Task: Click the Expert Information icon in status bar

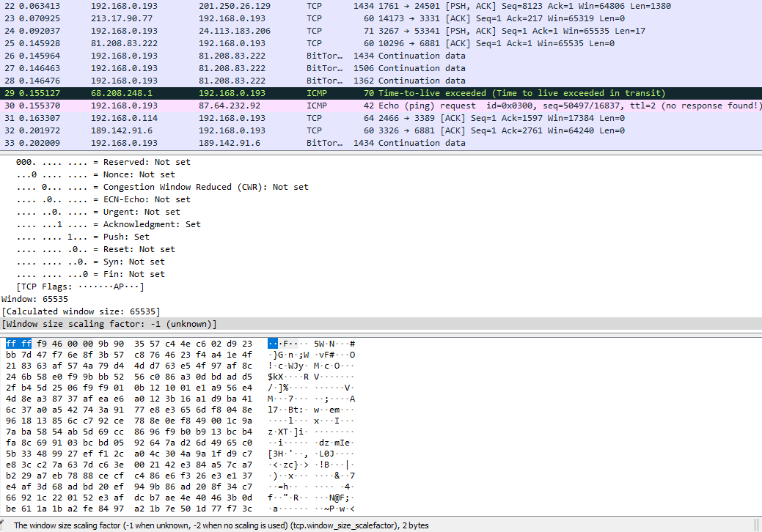Action: click(x=6, y=525)
